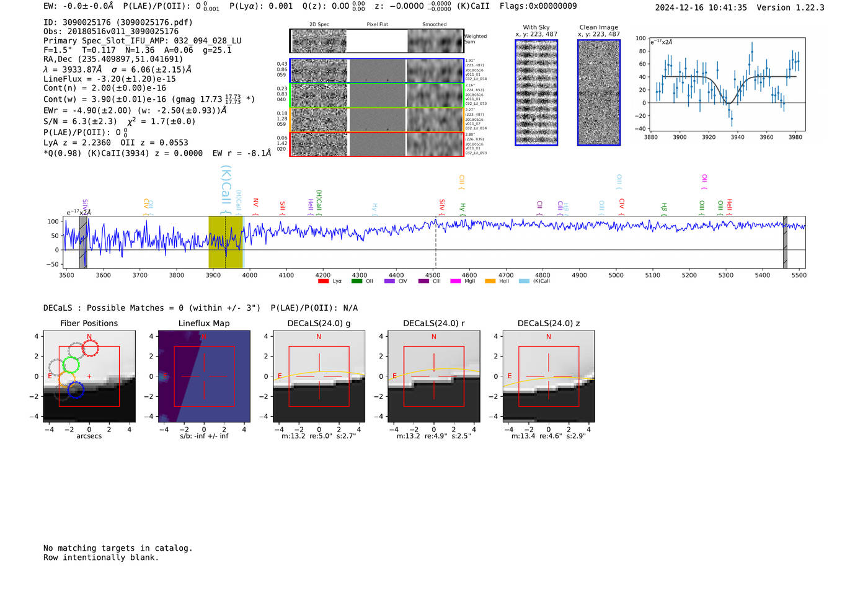Click the yellow highlighted region in the spectrum
868x591 pixels.
click(225, 242)
